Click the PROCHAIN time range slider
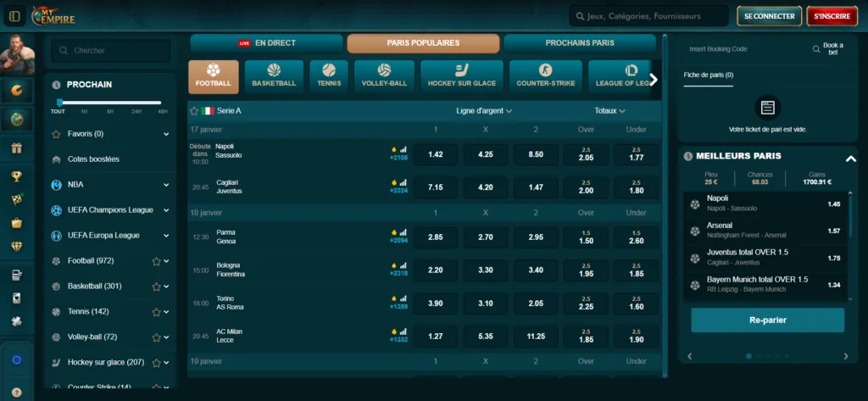This screenshot has height=401, width=868. coord(110,103)
